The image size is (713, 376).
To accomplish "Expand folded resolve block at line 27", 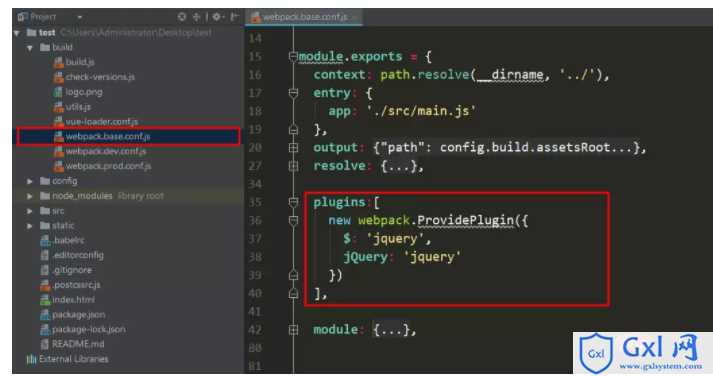I will click(x=293, y=166).
